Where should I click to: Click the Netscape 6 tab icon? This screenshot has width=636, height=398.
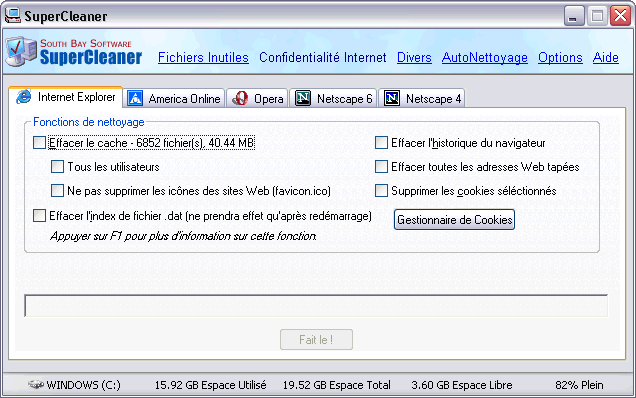(x=303, y=99)
